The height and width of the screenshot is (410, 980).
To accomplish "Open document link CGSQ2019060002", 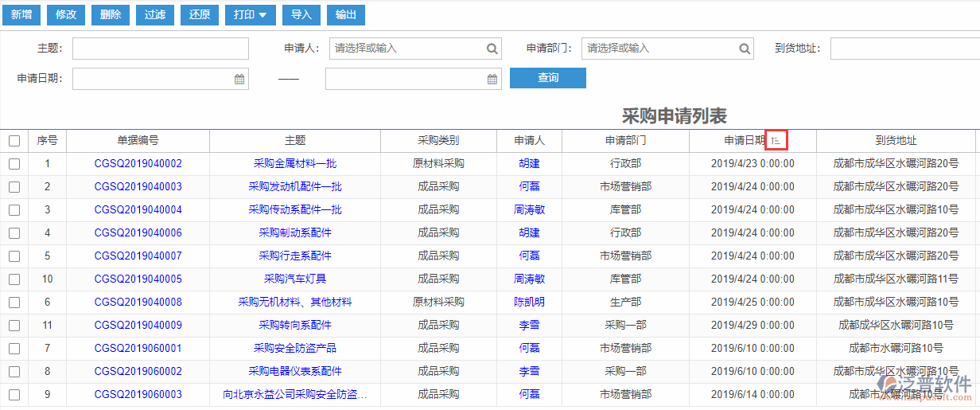I will point(138,372).
